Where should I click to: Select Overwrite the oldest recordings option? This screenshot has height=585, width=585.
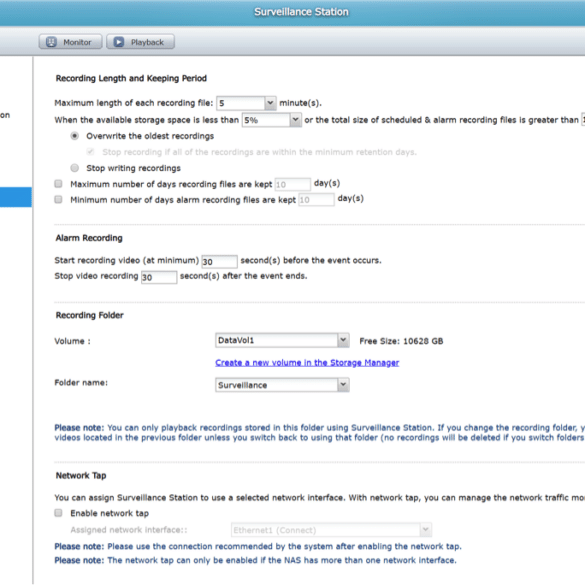pyautogui.click(x=75, y=136)
